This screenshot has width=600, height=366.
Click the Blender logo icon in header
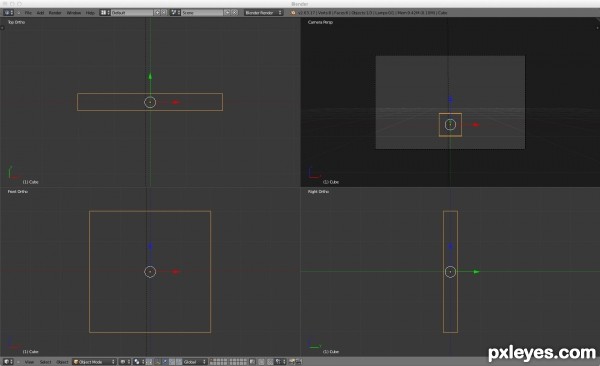(293, 13)
